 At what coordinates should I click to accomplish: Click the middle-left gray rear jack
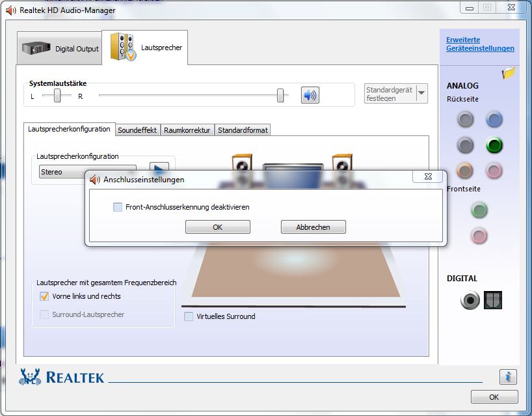tap(465, 145)
